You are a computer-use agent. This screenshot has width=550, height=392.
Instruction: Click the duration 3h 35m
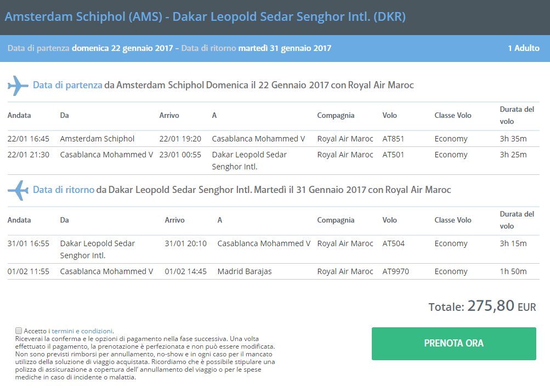(x=513, y=139)
